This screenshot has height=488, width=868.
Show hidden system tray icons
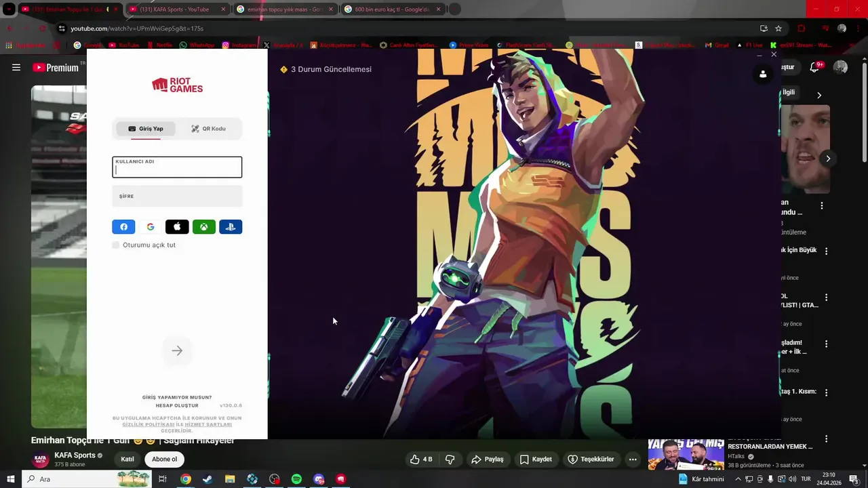click(x=738, y=479)
